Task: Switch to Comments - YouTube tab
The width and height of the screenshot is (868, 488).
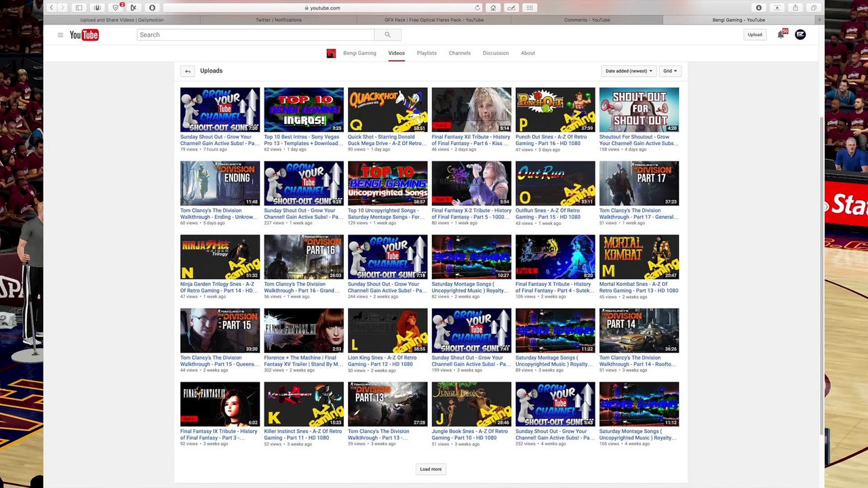Action: tap(587, 20)
